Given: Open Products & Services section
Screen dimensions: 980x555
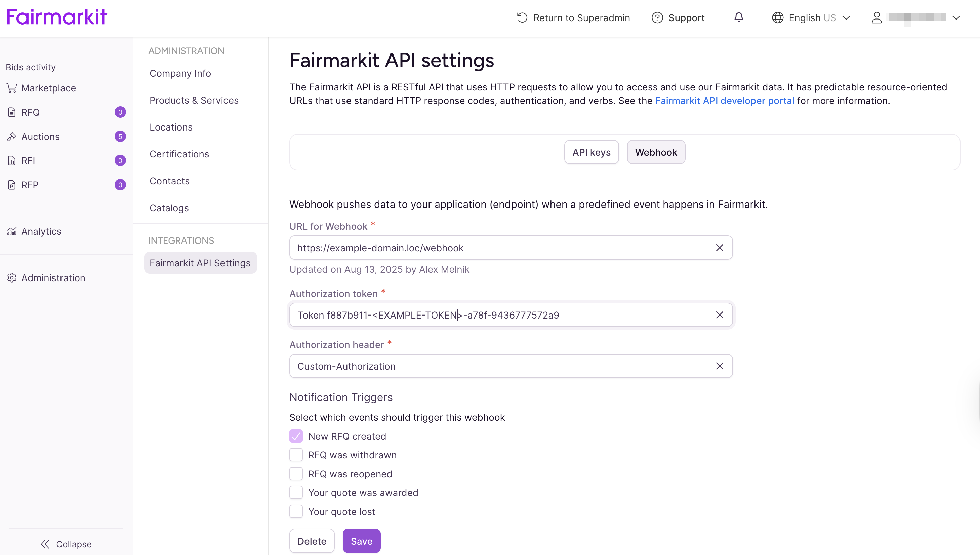Looking at the screenshot, I should [x=194, y=100].
